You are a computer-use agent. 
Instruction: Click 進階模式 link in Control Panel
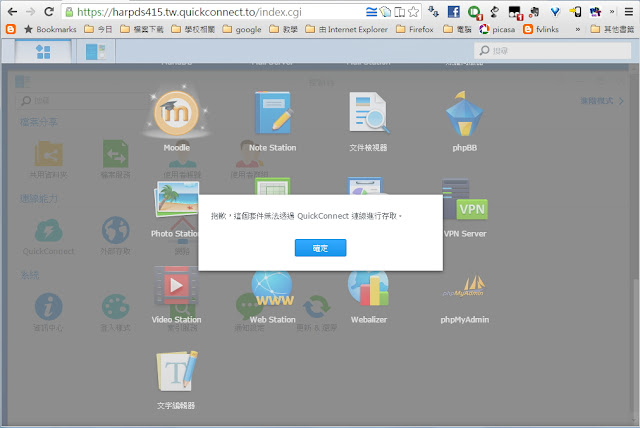602,100
